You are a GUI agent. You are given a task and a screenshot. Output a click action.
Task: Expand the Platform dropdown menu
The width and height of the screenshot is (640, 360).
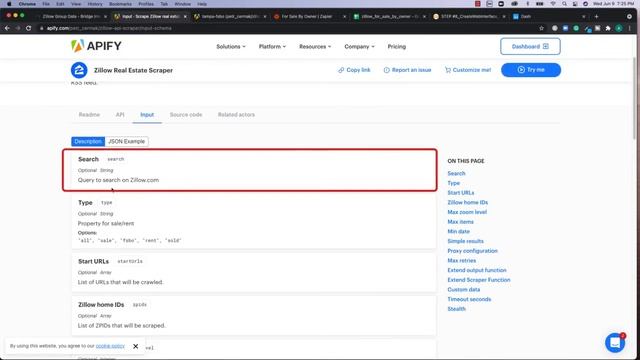click(272, 47)
